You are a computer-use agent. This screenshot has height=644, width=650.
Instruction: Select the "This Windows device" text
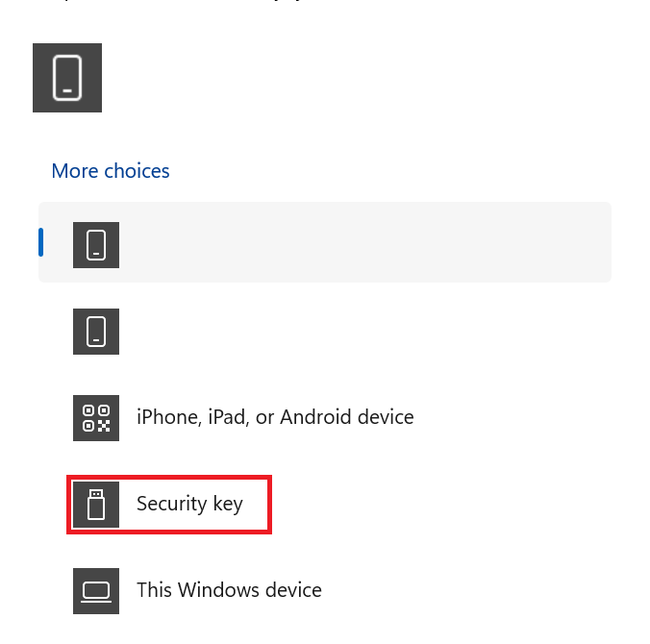[x=229, y=590]
